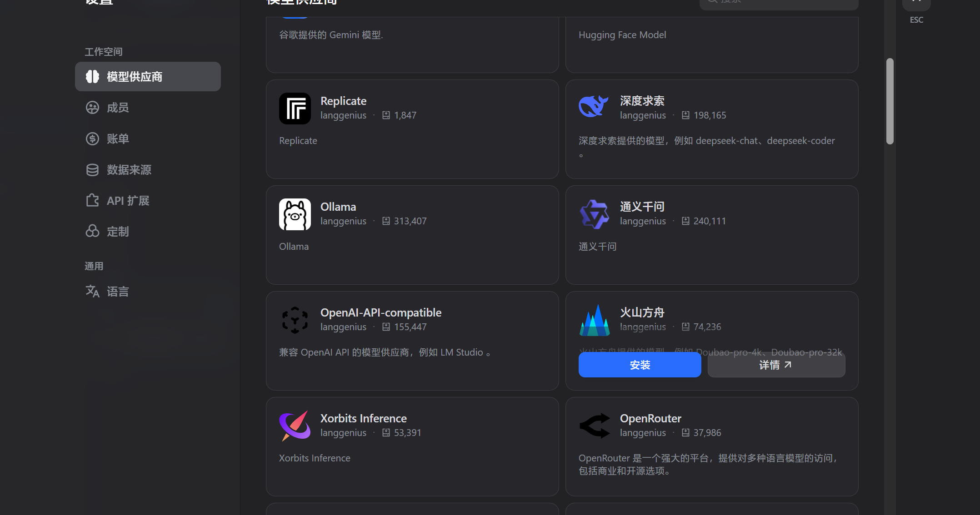Open the Members (成员) settings section
The height and width of the screenshot is (515, 980).
click(x=117, y=108)
